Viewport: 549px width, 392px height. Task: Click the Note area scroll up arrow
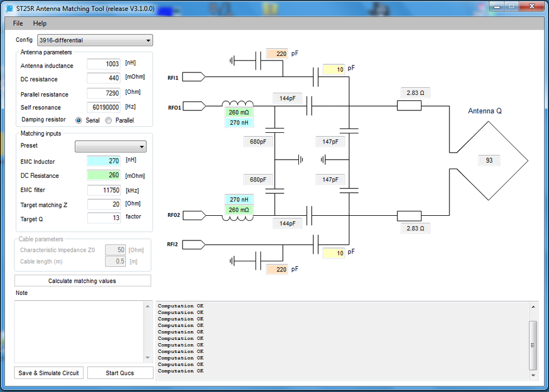click(148, 306)
